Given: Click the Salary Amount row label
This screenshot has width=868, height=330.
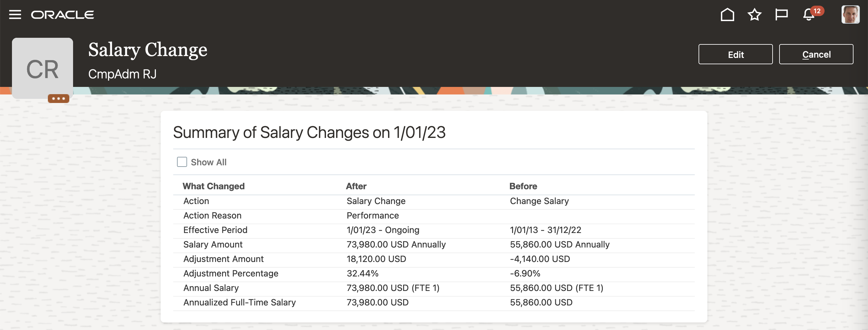Looking at the screenshot, I should click(213, 244).
